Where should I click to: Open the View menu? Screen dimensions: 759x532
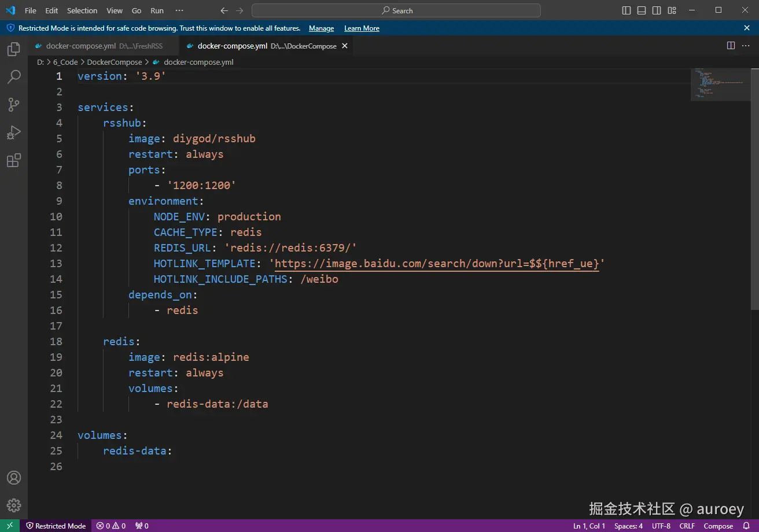(115, 10)
